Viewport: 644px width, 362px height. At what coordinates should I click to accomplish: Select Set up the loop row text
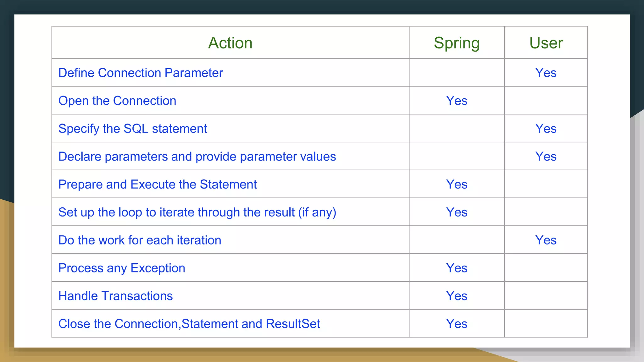coord(197,212)
